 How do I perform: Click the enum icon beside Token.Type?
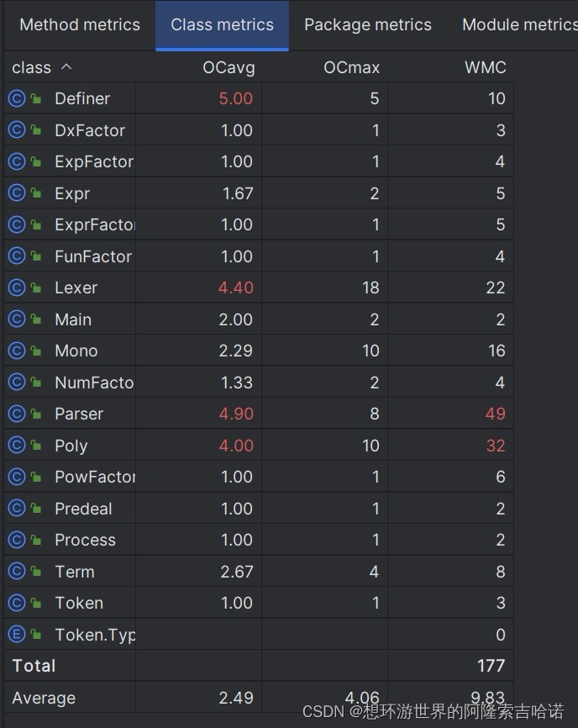[17, 634]
